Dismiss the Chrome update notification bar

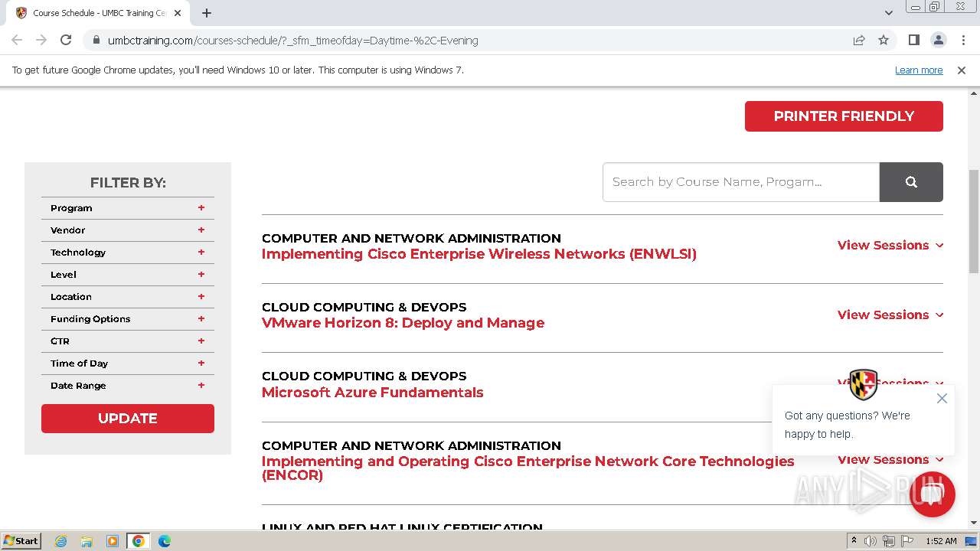tap(962, 70)
